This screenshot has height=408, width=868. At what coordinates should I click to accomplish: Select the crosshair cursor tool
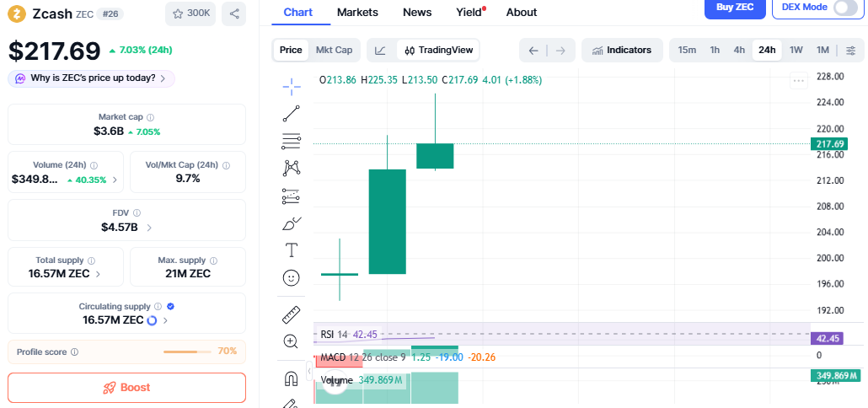coord(292,85)
